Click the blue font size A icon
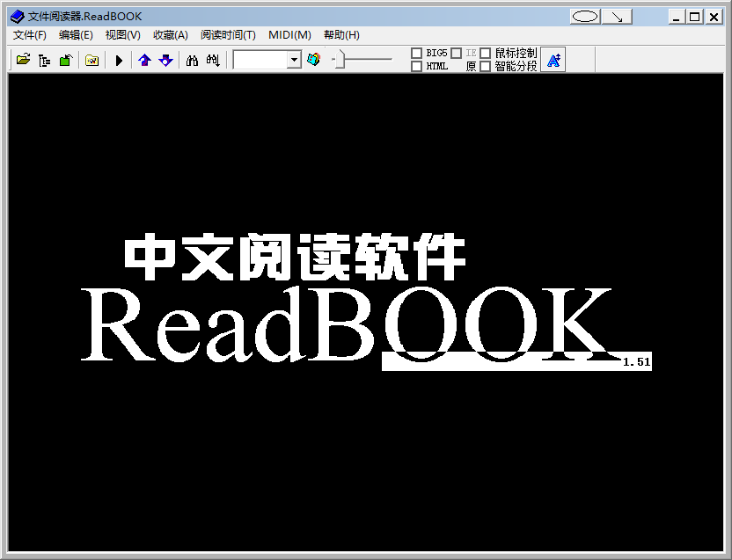This screenshot has width=732, height=560. tap(553, 60)
